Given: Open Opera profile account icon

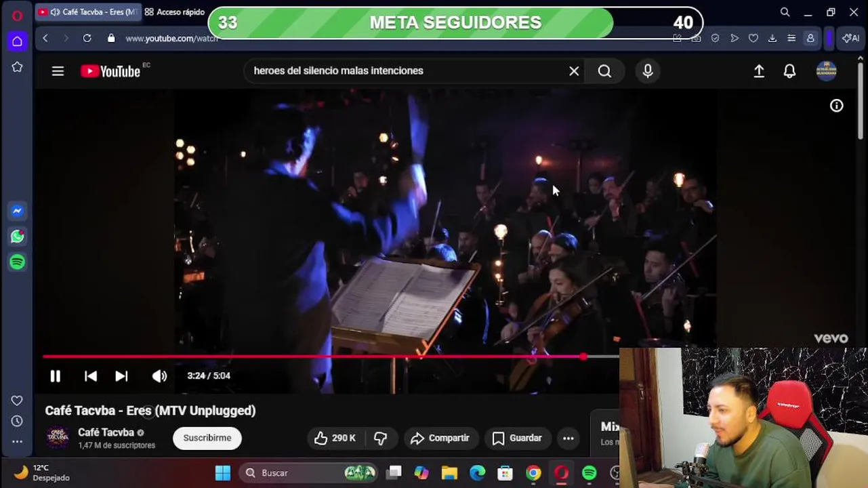Looking at the screenshot, I should pyautogui.click(x=810, y=39).
